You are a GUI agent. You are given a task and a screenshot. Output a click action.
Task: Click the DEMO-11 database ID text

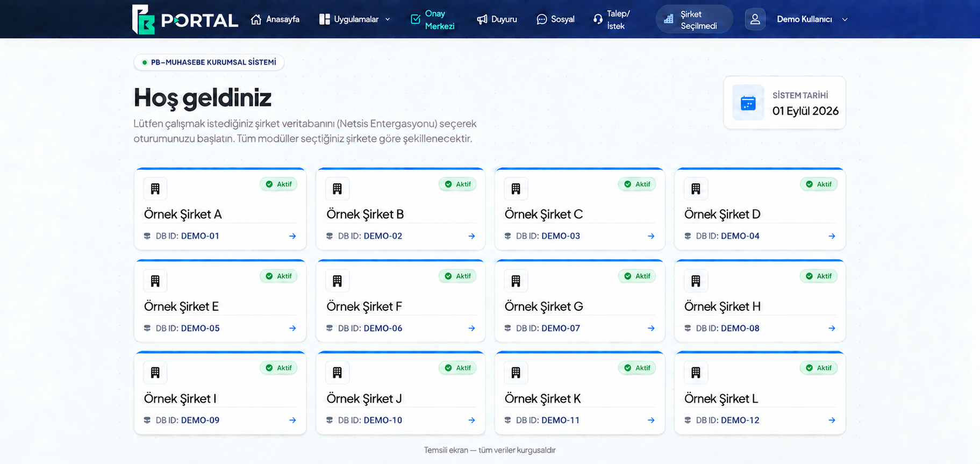point(561,420)
